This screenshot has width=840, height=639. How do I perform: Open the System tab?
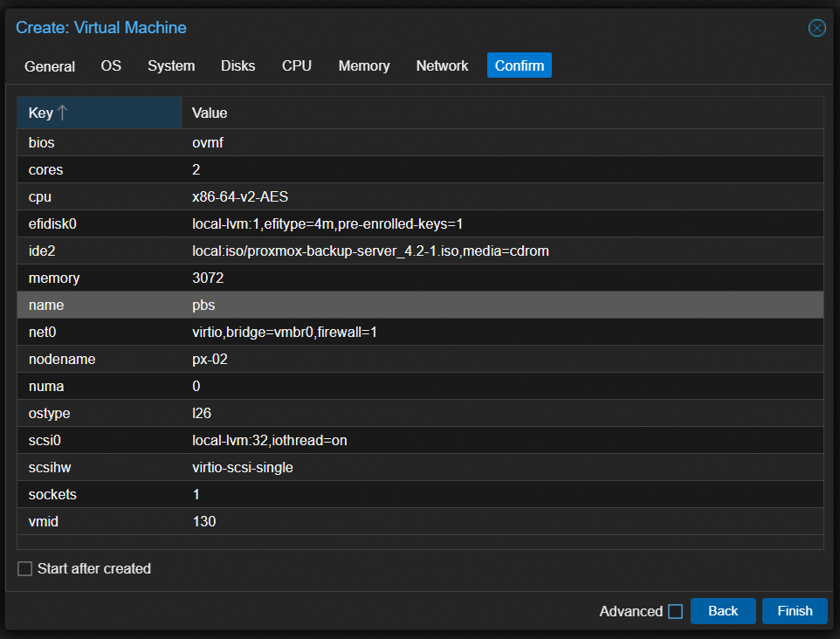click(171, 65)
